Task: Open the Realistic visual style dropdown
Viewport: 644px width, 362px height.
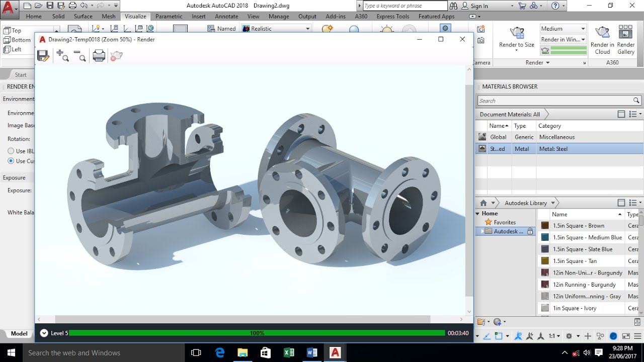Action: 276,29
